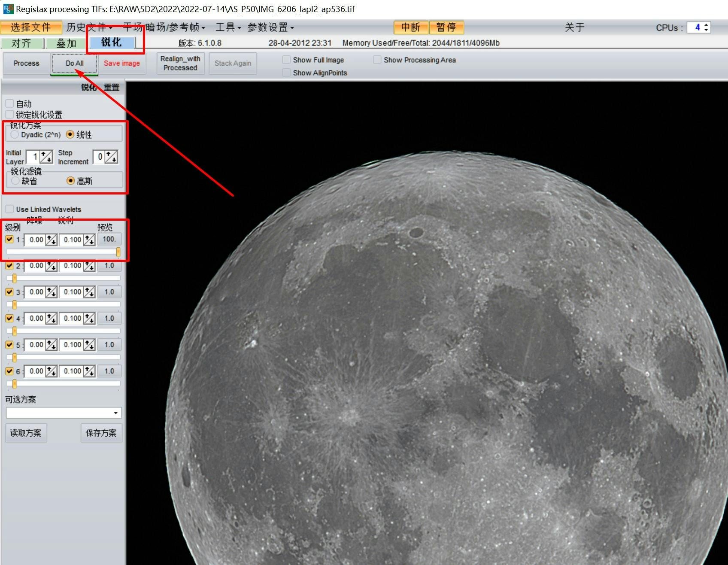Click layer 4 denoise spinner arrows

52,319
